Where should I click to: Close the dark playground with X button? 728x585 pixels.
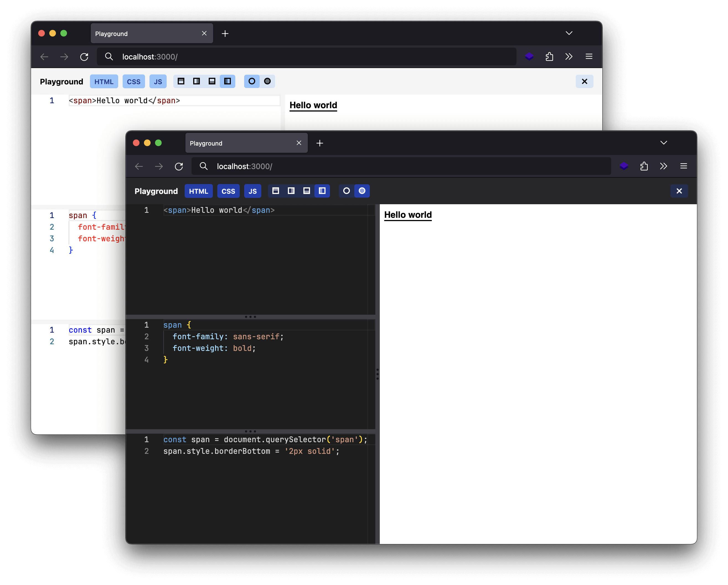point(679,191)
